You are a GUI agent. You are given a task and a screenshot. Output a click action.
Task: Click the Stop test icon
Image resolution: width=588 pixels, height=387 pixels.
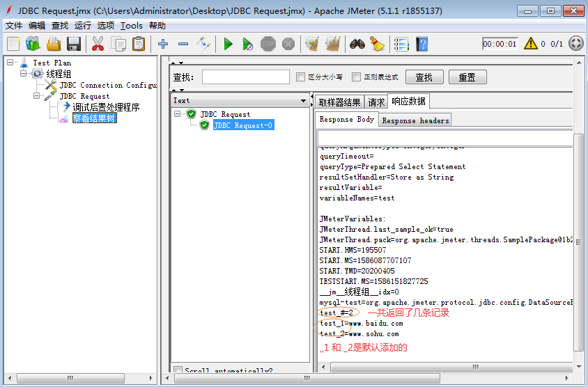268,44
